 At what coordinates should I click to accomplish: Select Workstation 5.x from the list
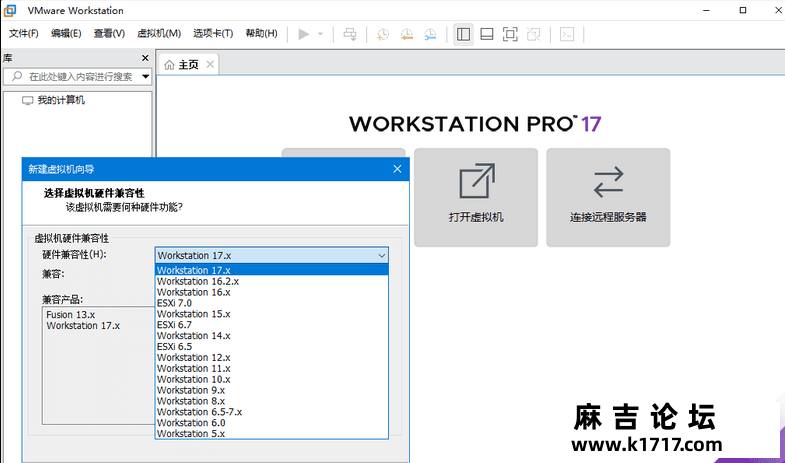click(x=272, y=434)
